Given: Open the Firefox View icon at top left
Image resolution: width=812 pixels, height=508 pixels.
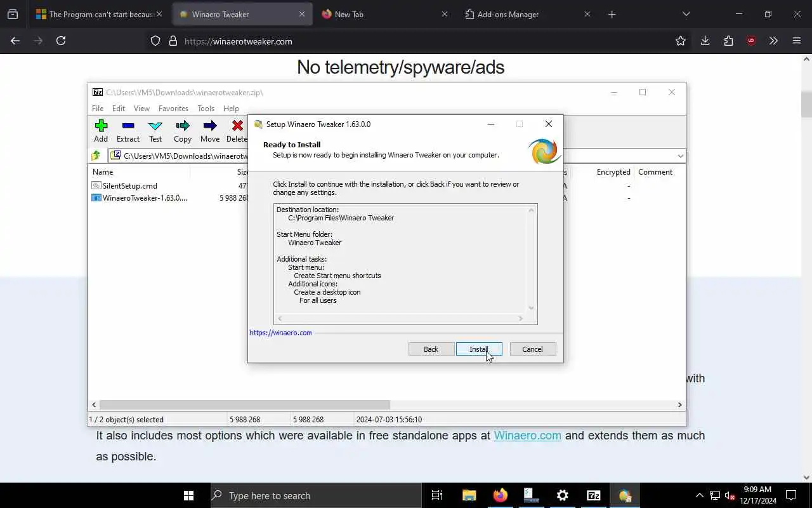Looking at the screenshot, I should point(13,14).
